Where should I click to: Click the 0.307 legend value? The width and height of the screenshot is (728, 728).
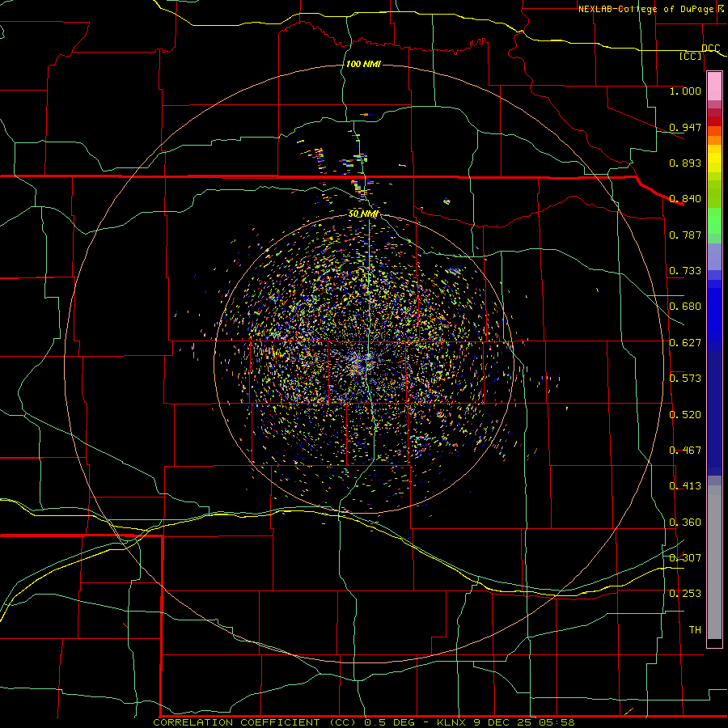[685, 558]
